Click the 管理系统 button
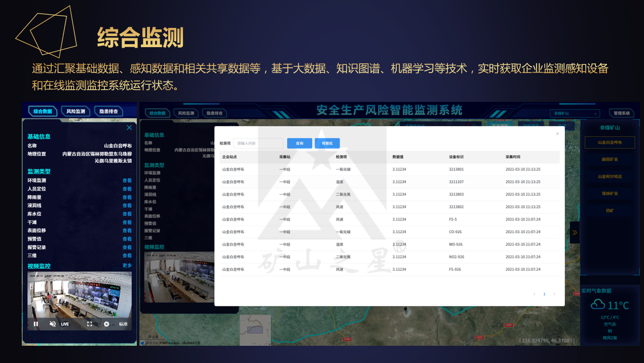 pyautogui.click(x=621, y=114)
